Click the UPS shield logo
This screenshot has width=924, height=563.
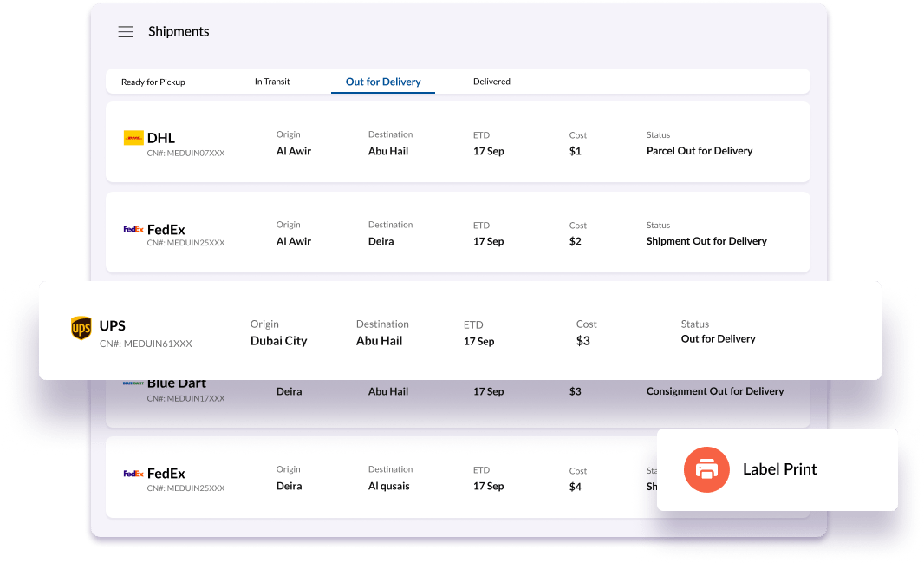tap(81, 328)
